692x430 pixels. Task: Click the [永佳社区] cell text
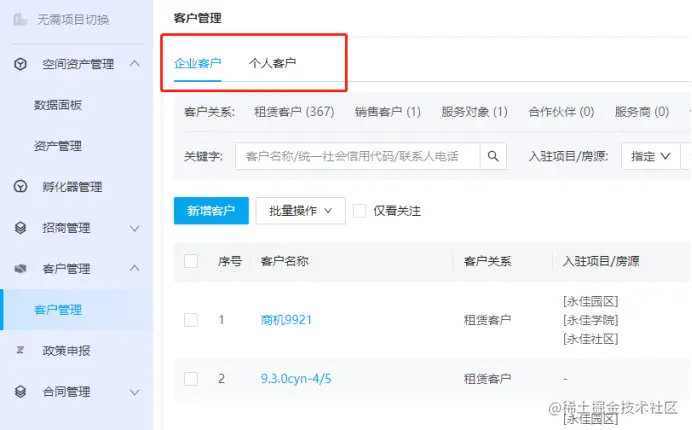coord(590,339)
